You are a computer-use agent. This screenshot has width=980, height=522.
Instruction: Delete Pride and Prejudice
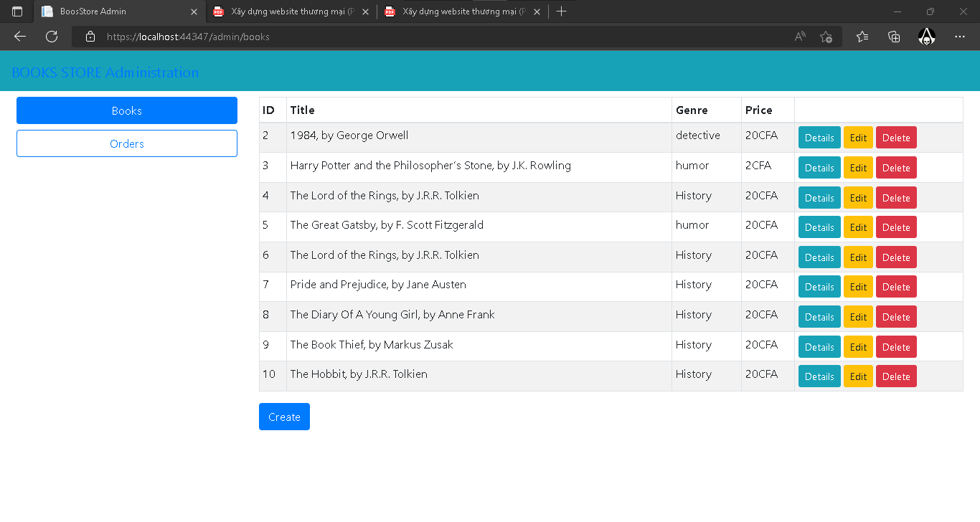[x=896, y=287]
